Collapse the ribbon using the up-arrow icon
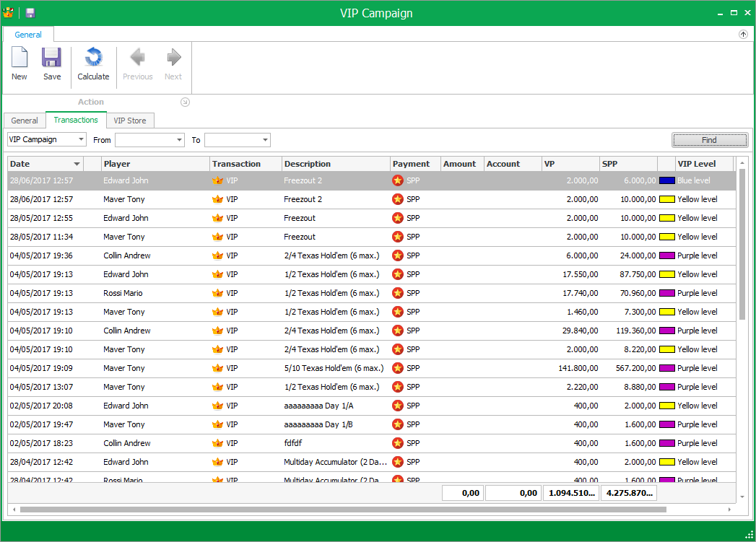Screen dimensions: 756x542 [743, 35]
